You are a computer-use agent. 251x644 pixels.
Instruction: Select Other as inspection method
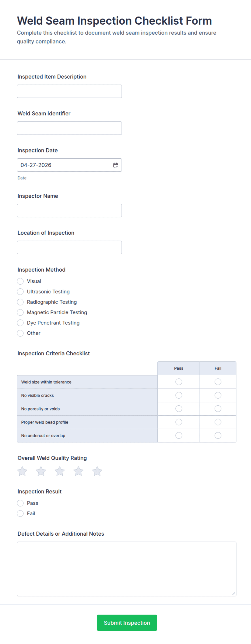point(20,333)
